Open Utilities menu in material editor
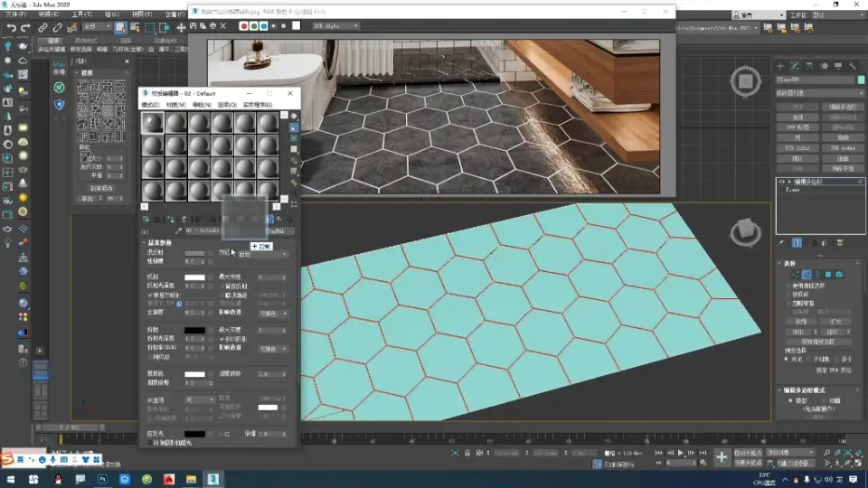This screenshot has width=868, height=488. [258, 105]
